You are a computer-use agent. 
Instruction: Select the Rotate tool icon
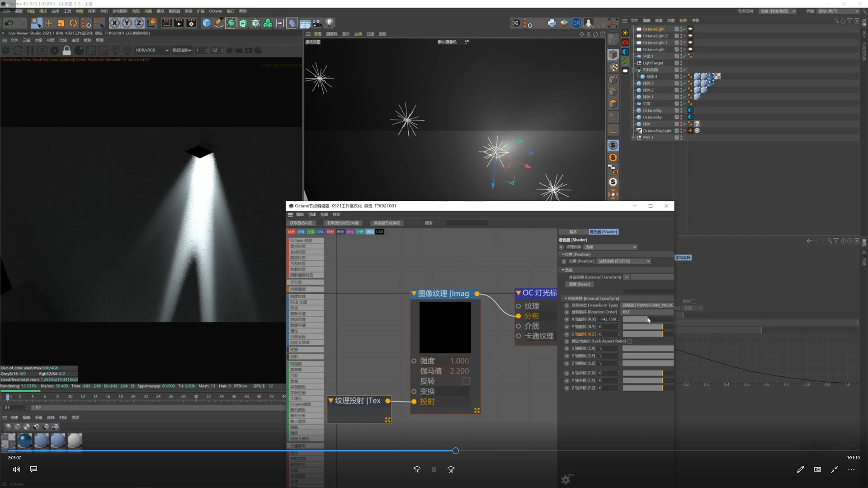(x=73, y=23)
